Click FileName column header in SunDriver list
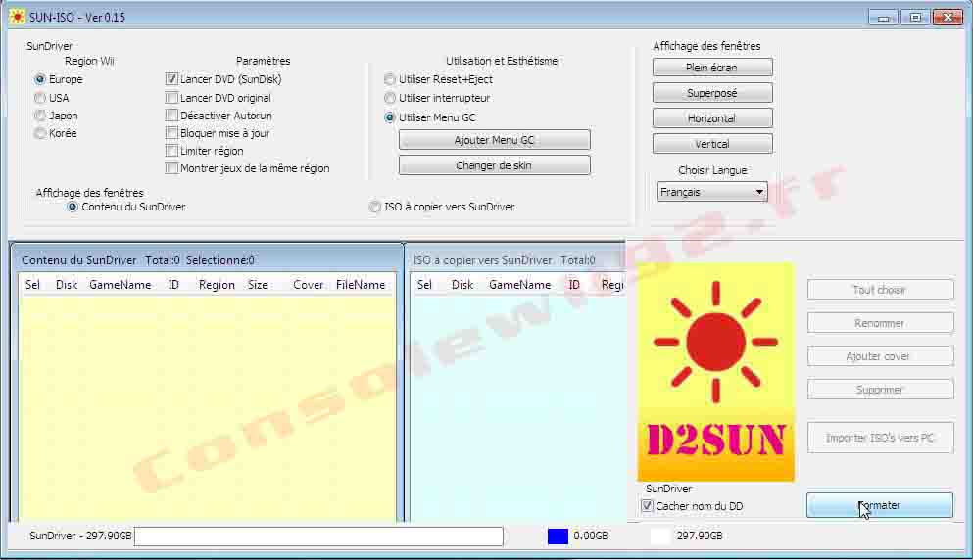The height and width of the screenshot is (560, 973). pos(361,285)
